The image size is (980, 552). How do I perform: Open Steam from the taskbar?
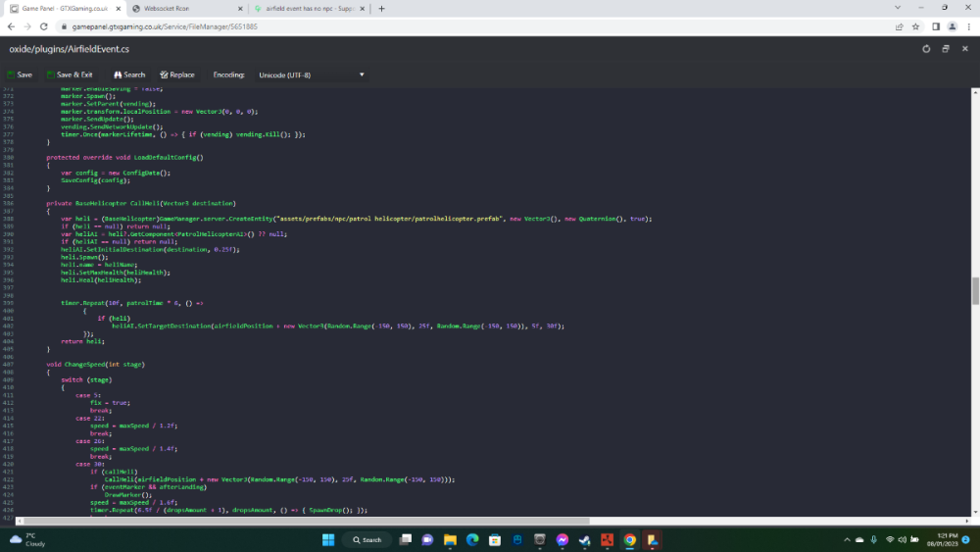coord(584,539)
